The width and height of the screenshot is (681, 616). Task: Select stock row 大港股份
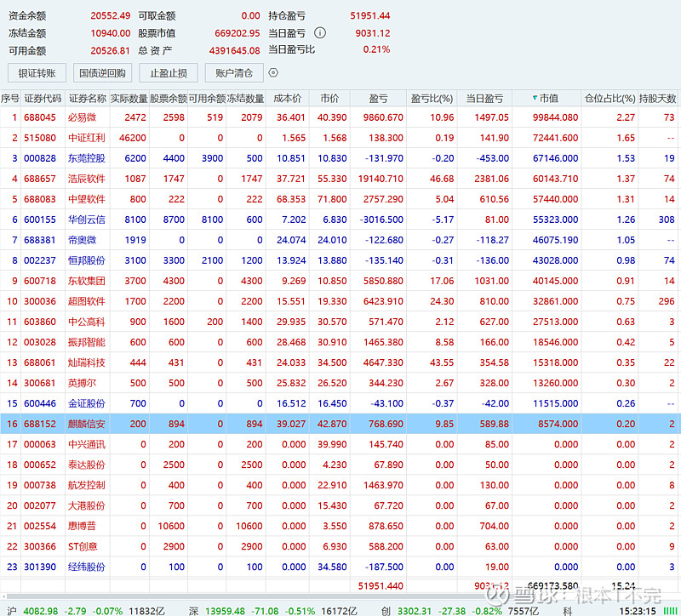pyautogui.click(x=339, y=505)
